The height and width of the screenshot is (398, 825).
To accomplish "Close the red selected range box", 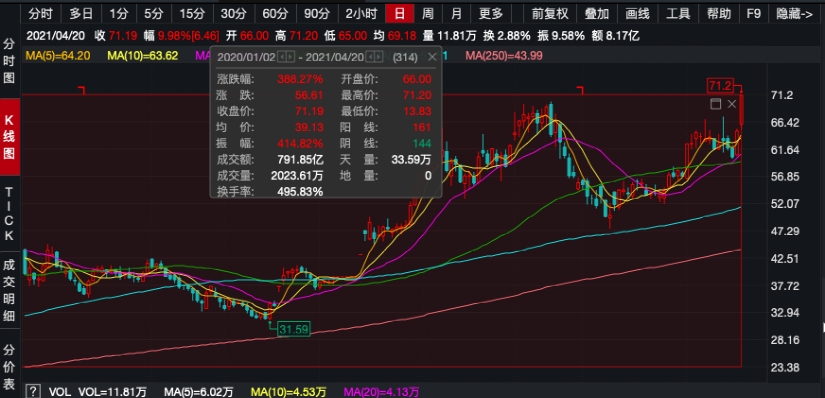I will [731, 104].
